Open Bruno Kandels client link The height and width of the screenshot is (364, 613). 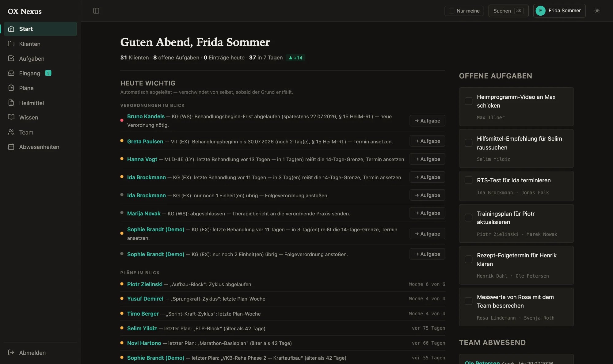(x=146, y=116)
